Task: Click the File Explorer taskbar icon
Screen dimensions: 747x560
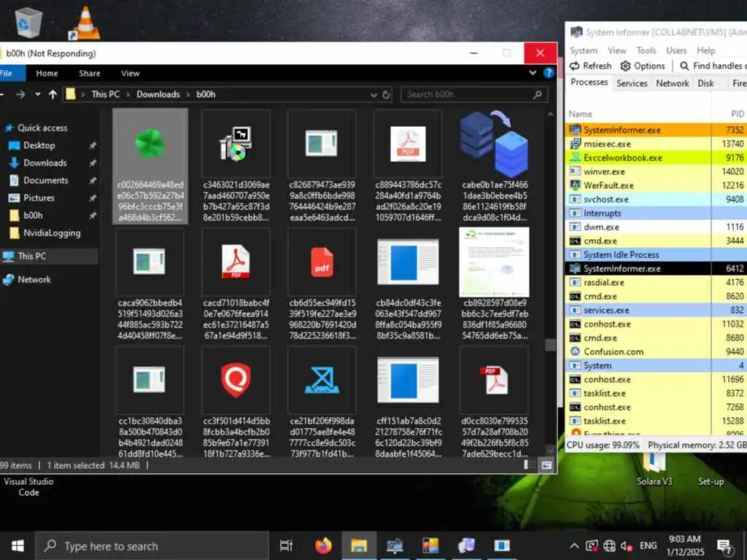Action: point(359,545)
